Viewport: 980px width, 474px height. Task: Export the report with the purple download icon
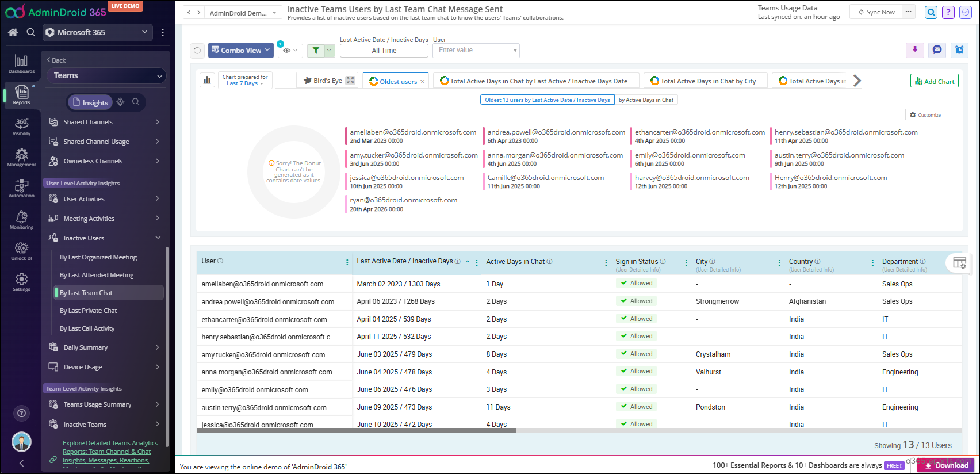pyautogui.click(x=915, y=50)
